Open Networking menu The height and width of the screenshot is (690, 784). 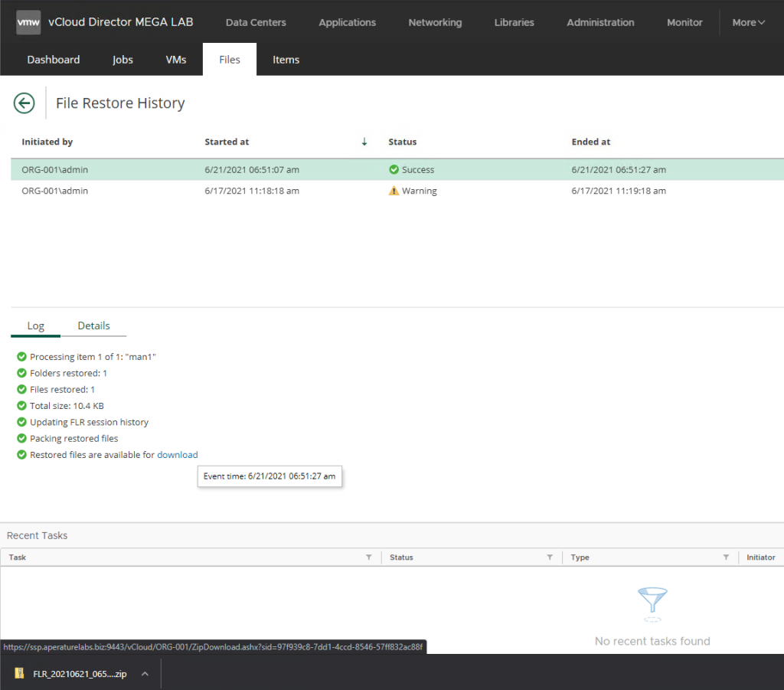coord(435,22)
